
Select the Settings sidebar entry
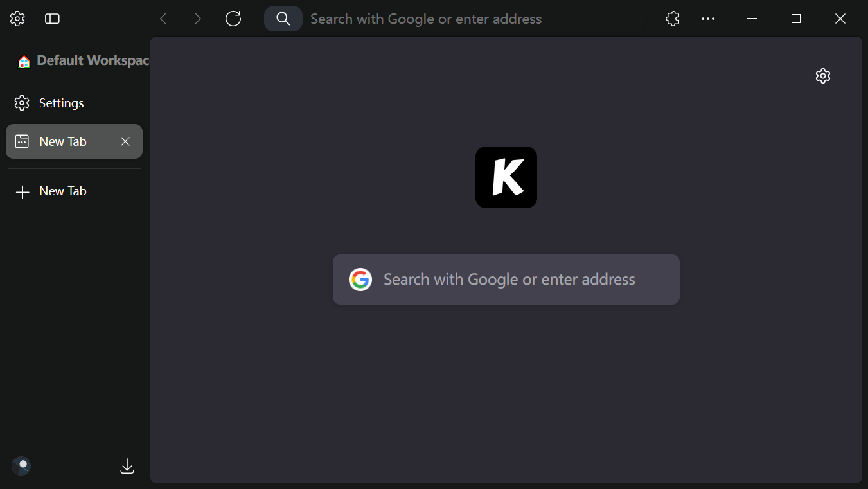(x=61, y=103)
